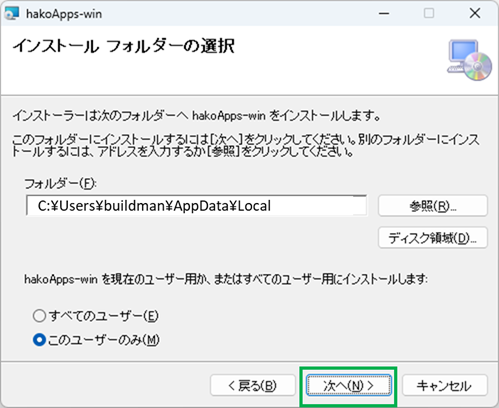This screenshot has height=408, width=499.
Task: Click the installer icon in the title bar
Action: coord(12,14)
